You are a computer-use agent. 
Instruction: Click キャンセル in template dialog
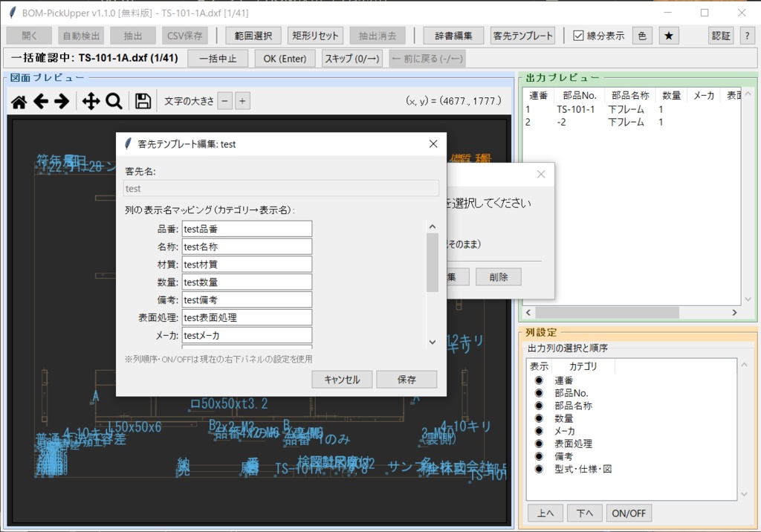point(342,380)
